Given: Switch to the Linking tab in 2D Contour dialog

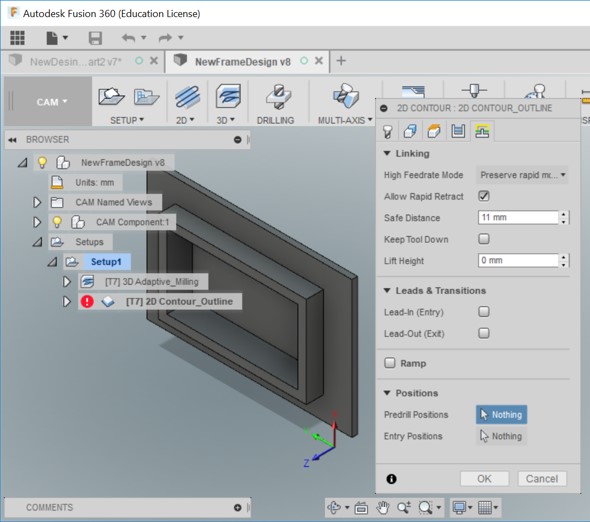Looking at the screenshot, I should coord(482,131).
